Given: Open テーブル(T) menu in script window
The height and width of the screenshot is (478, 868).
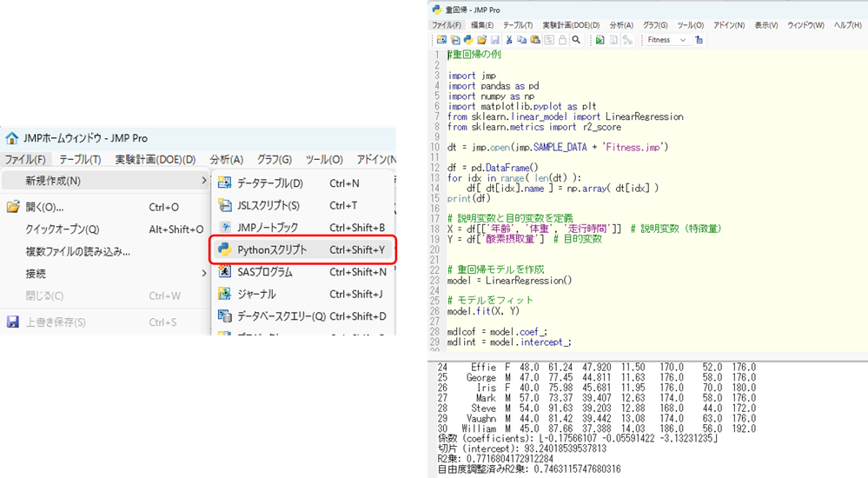Looking at the screenshot, I should 518,25.
